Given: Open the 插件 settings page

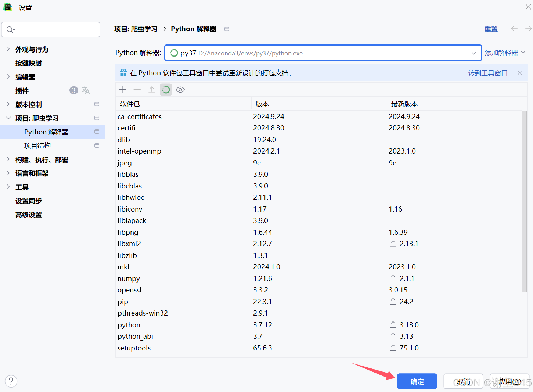Looking at the screenshot, I should tap(22, 91).
